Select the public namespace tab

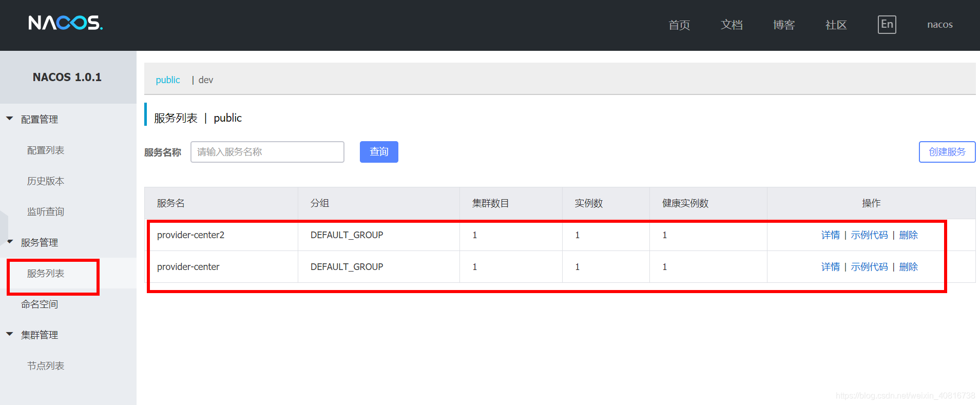168,80
